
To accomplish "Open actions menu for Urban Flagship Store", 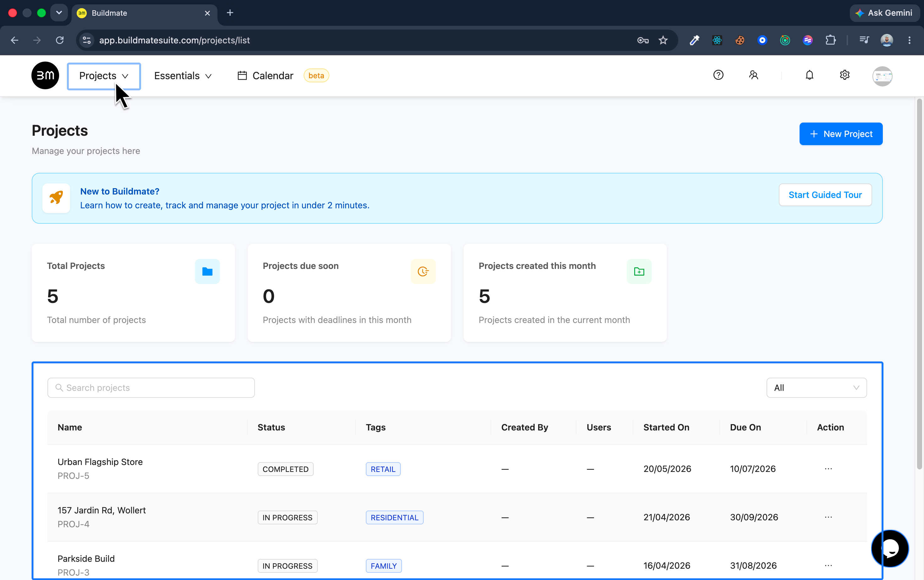I will coord(828,469).
